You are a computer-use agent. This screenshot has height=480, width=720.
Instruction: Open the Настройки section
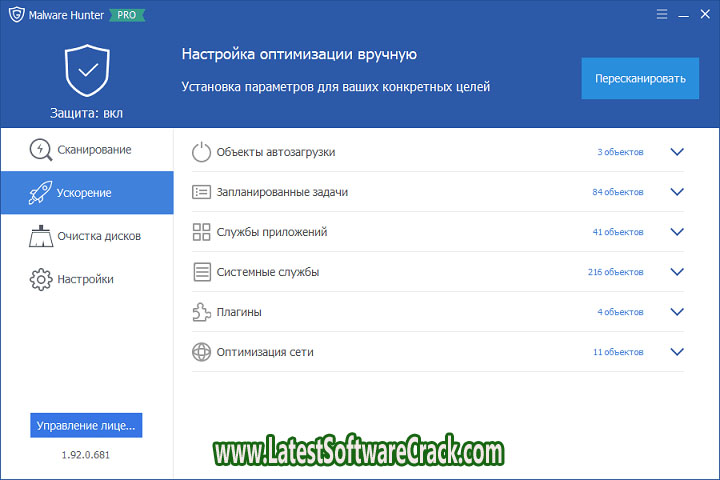pyautogui.click(x=87, y=279)
